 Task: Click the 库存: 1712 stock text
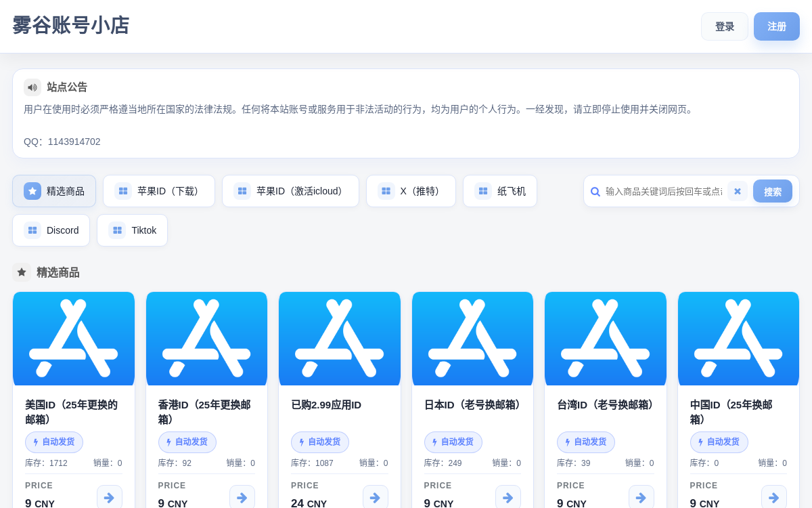(46, 463)
